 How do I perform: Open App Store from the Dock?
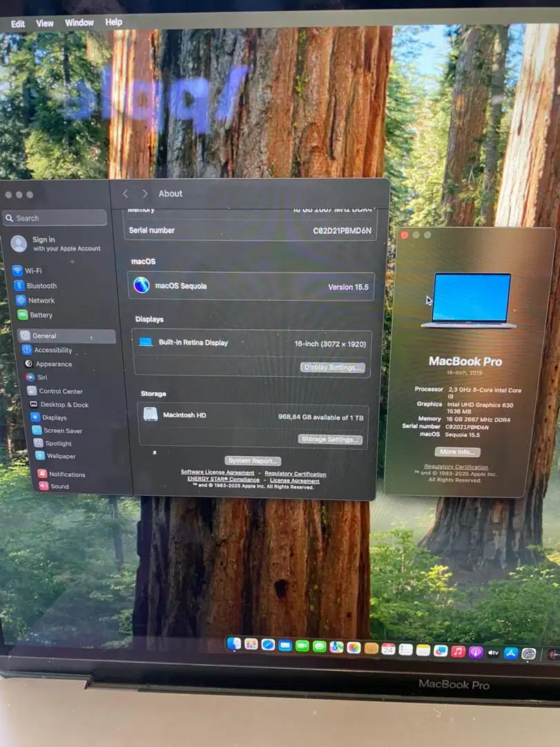click(x=510, y=653)
